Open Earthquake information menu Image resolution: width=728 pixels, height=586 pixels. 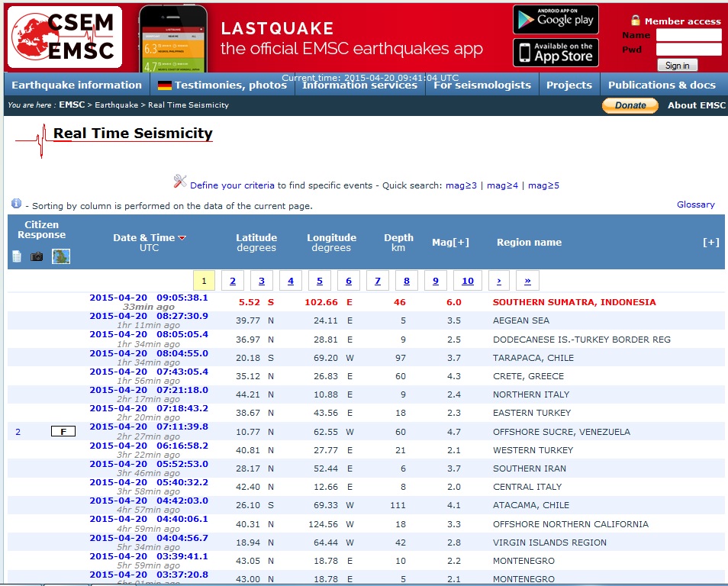click(x=76, y=85)
